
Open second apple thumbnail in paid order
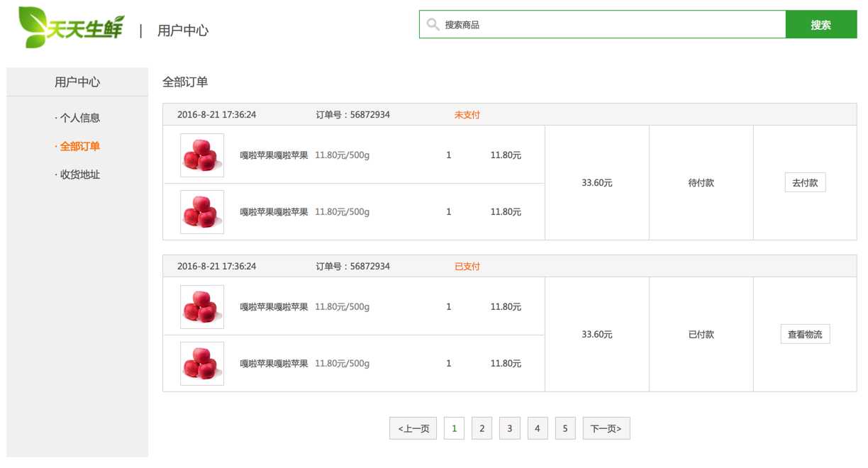pyautogui.click(x=202, y=364)
